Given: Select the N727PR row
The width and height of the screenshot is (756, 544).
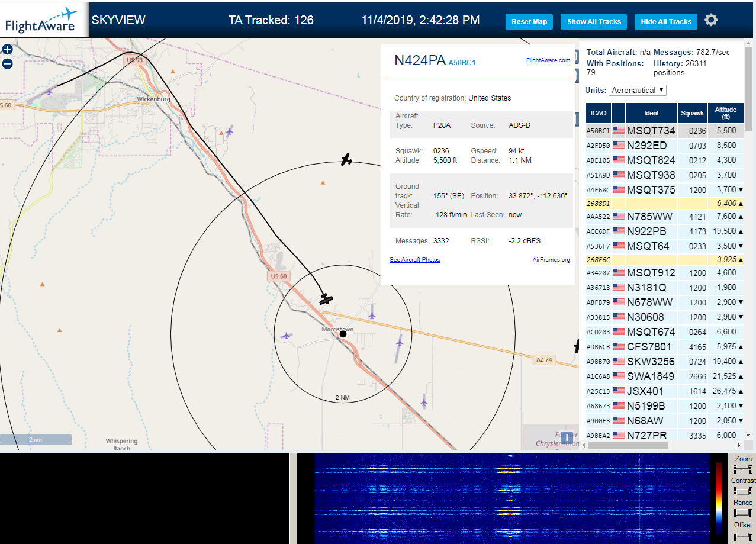Looking at the screenshot, I should [x=665, y=435].
